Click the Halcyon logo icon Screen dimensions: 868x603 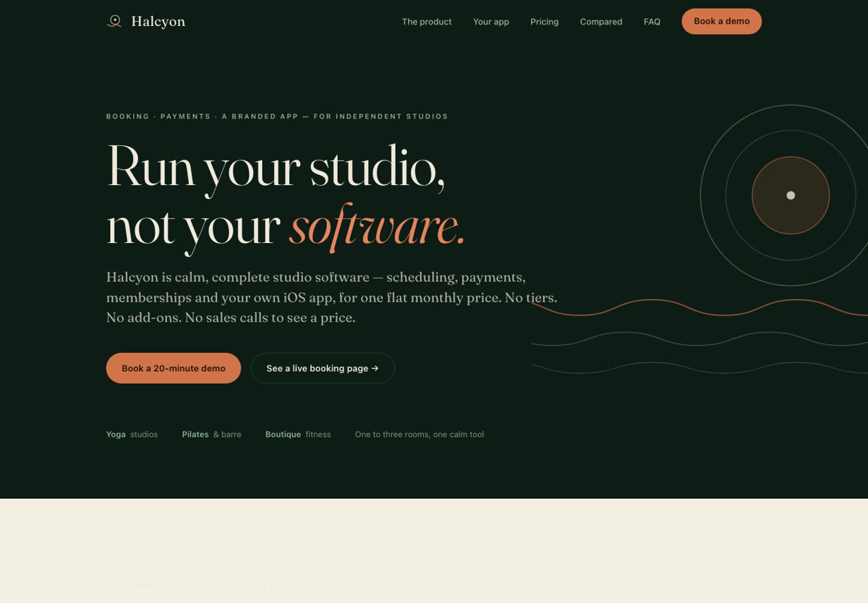(114, 22)
